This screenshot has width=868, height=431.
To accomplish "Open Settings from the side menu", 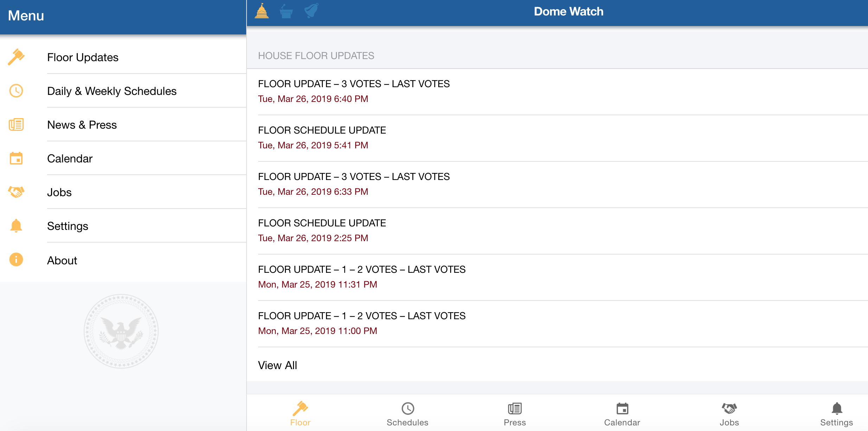I will (x=68, y=226).
